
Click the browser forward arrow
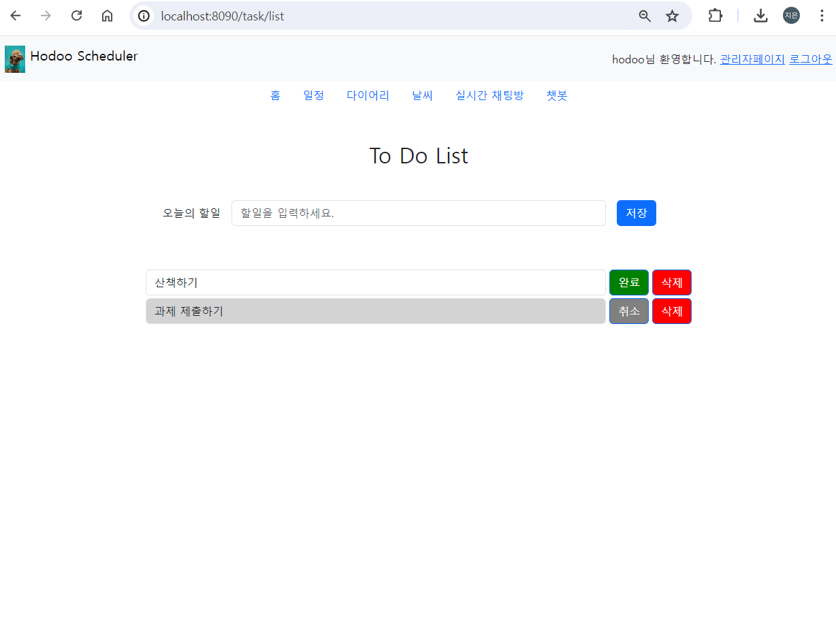(x=46, y=16)
